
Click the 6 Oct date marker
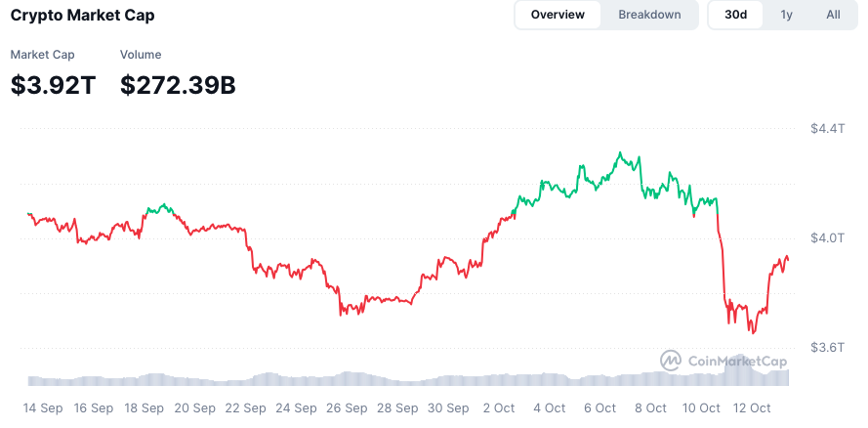click(x=599, y=407)
